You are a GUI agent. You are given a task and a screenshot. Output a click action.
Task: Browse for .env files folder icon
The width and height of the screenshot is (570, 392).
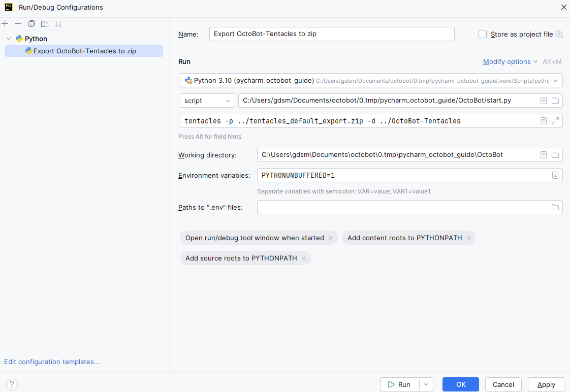[555, 207]
